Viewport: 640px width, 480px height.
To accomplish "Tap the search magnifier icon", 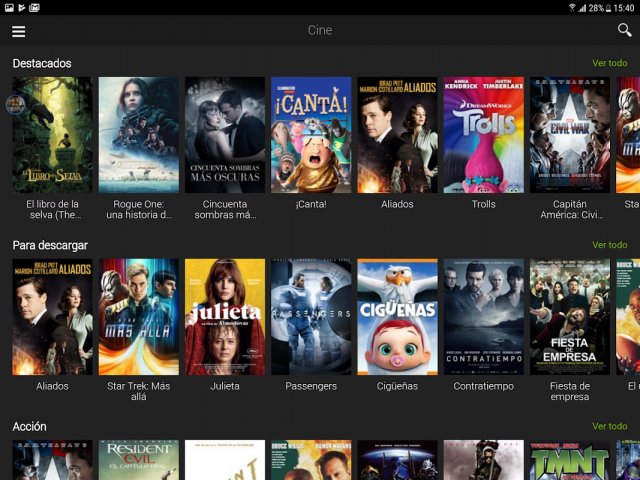I will pyautogui.click(x=624, y=30).
